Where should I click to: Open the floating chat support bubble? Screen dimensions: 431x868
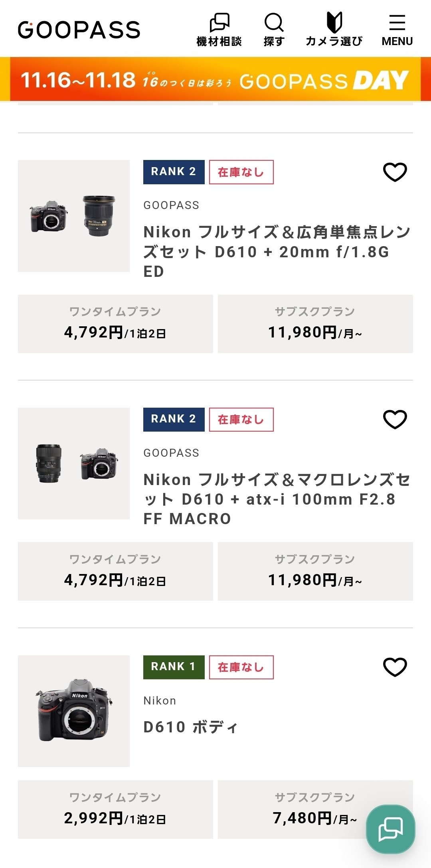(390, 829)
